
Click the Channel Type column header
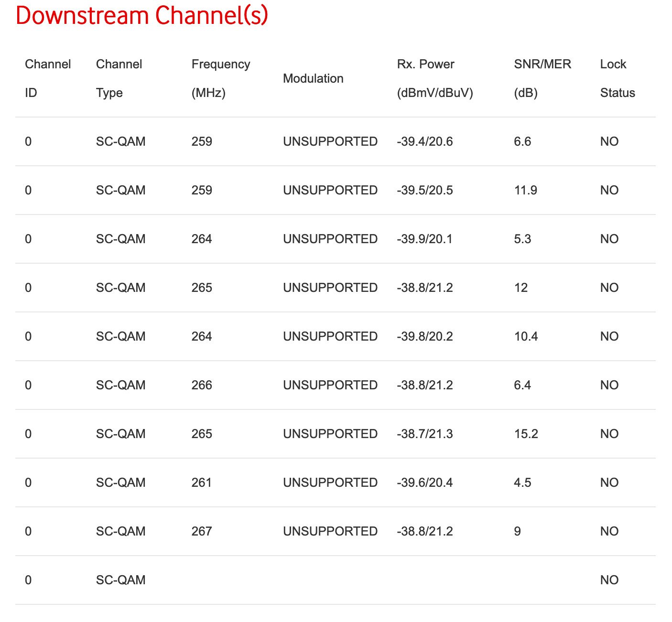pos(119,78)
